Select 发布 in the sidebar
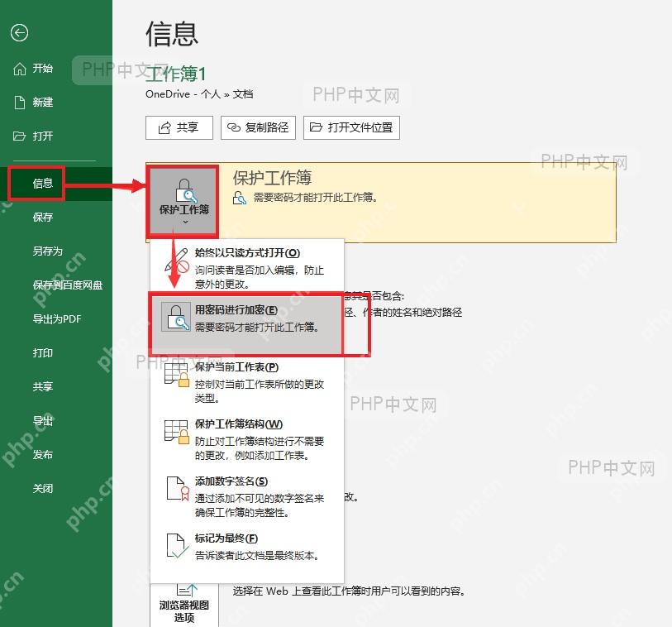The width and height of the screenshot is (672, 627). tap(56, 455)
